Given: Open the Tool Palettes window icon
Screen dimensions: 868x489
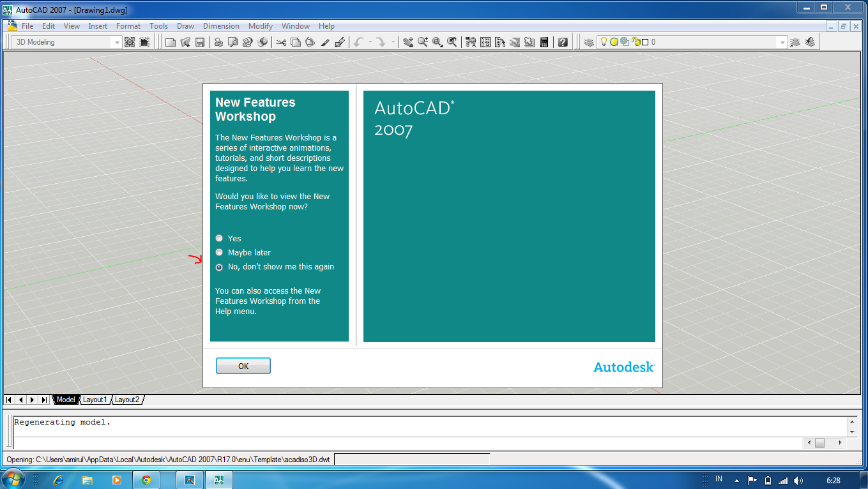Looking at the screenshot, I should (x=500, y=42).
